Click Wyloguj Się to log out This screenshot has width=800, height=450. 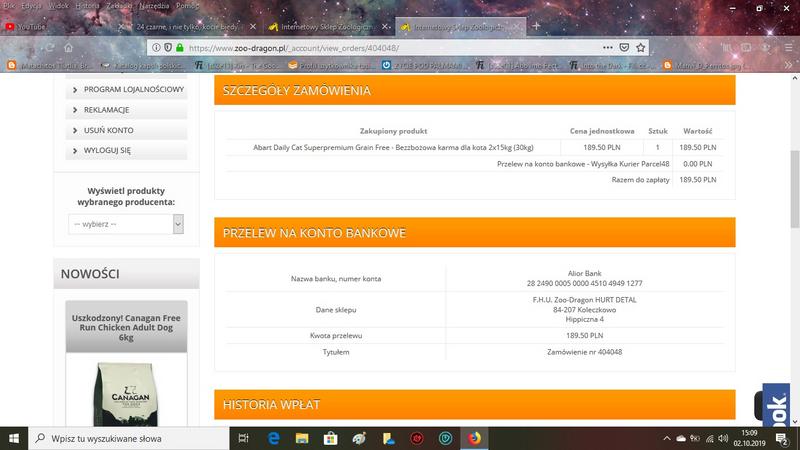click(127, 150)
